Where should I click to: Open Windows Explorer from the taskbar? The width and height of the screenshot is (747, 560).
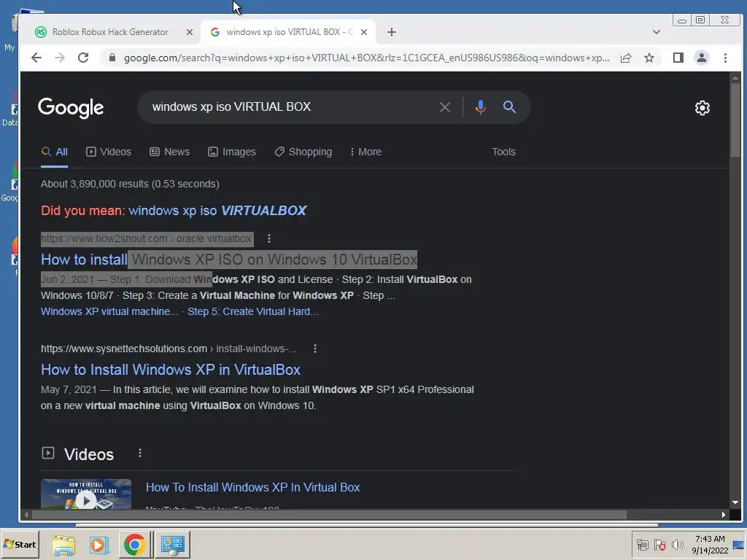tap(63, 545)
